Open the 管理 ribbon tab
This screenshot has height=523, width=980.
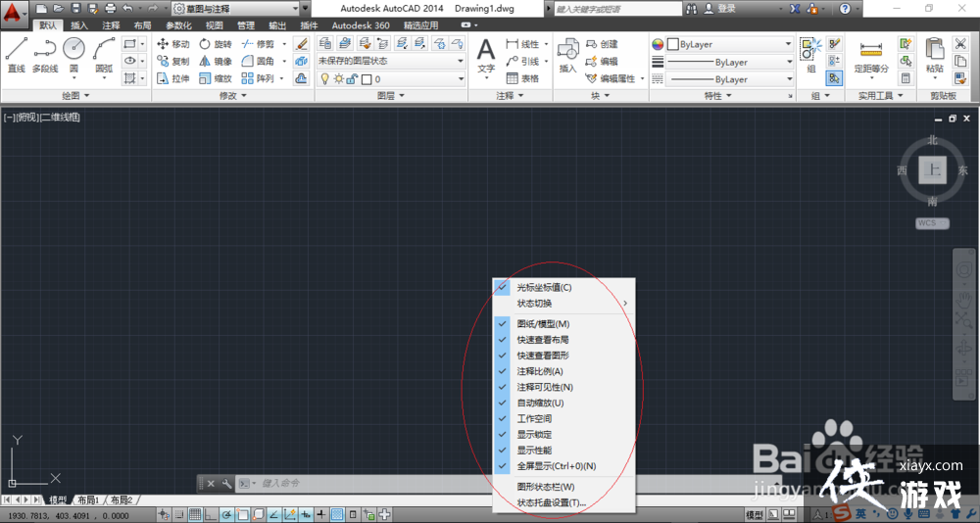point(246,25)
